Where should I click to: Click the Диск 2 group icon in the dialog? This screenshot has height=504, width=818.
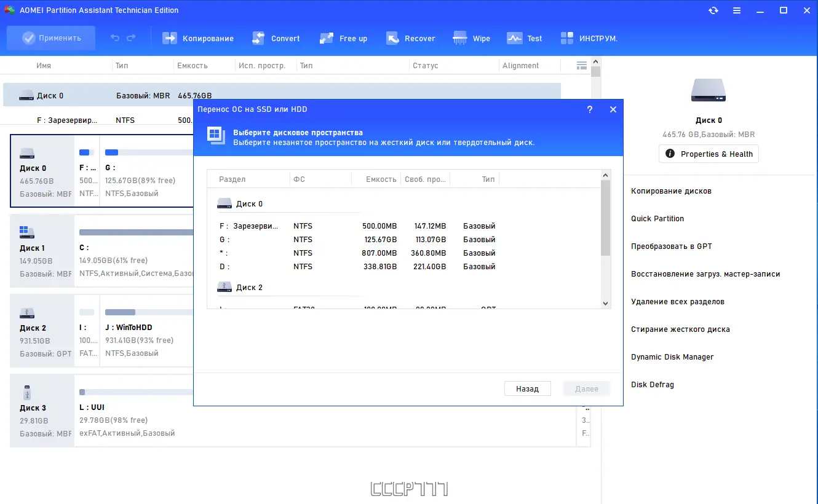pyautogui.click(x=225, y=287)
